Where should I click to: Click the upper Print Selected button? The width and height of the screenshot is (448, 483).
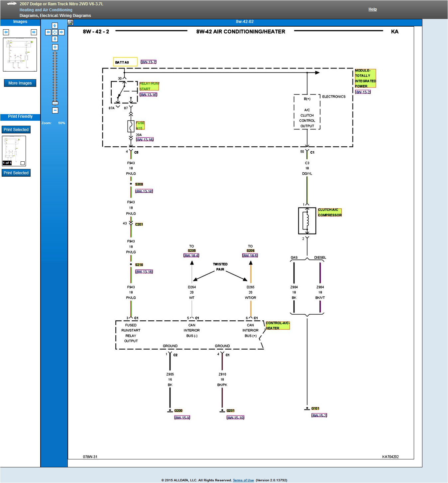tap(16, 130)
